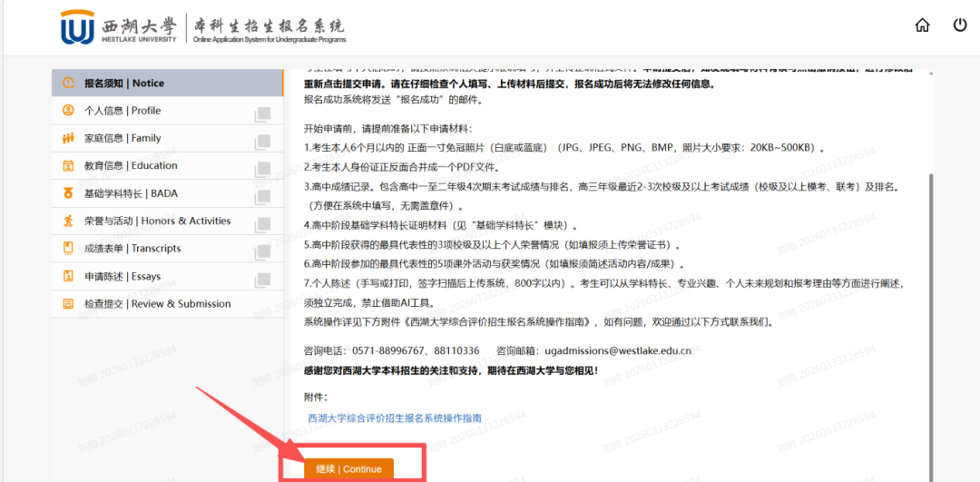980x482 pixels.
Task: Click the Notice clock icon in sidebar
Action: pyautogui.click(x=68, y=84)
